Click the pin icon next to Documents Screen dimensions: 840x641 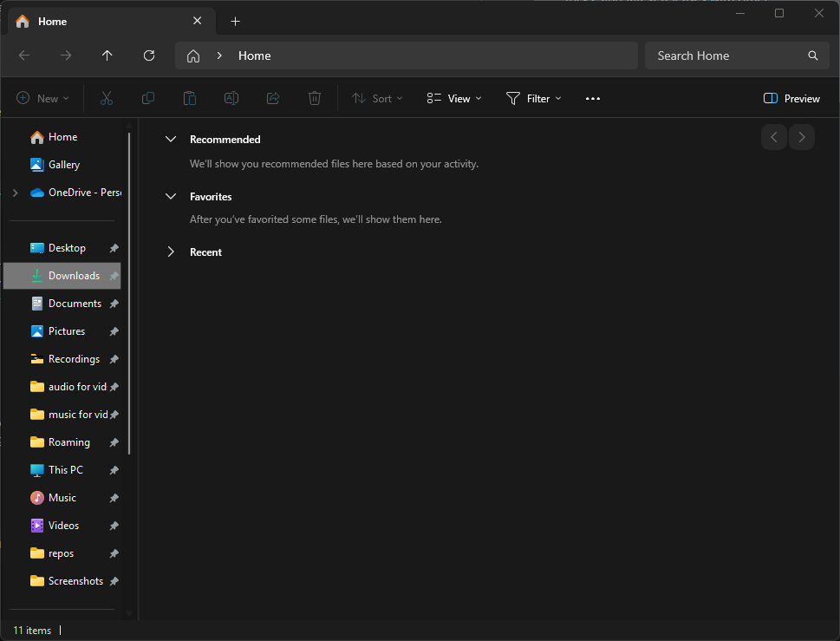pyautogui.click(x=114, y=304)
